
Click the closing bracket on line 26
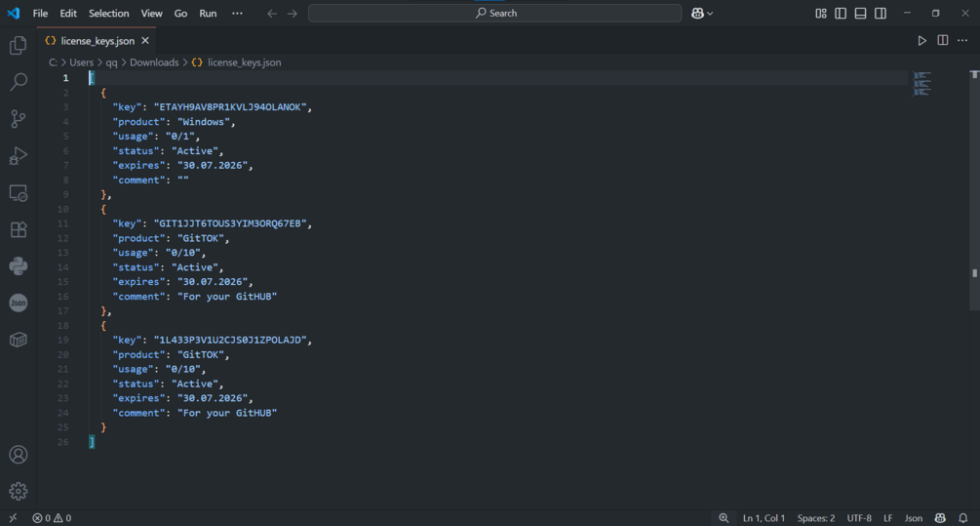pos(92,442)
